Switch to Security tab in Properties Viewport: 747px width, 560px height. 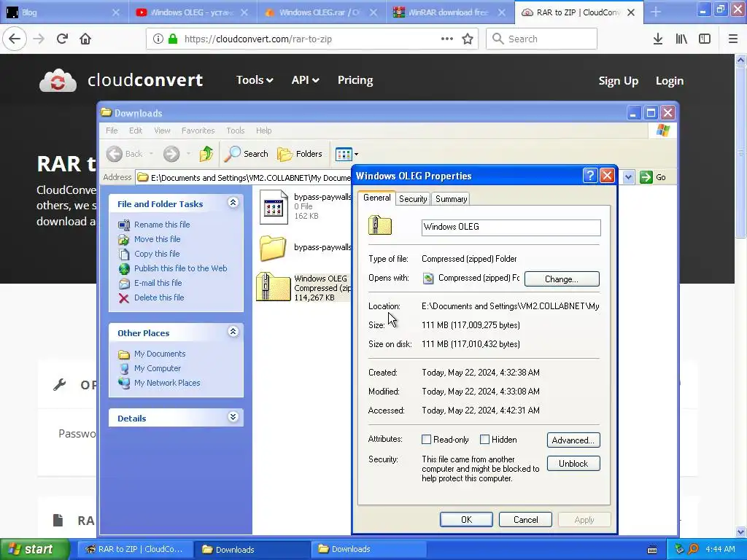413,199
